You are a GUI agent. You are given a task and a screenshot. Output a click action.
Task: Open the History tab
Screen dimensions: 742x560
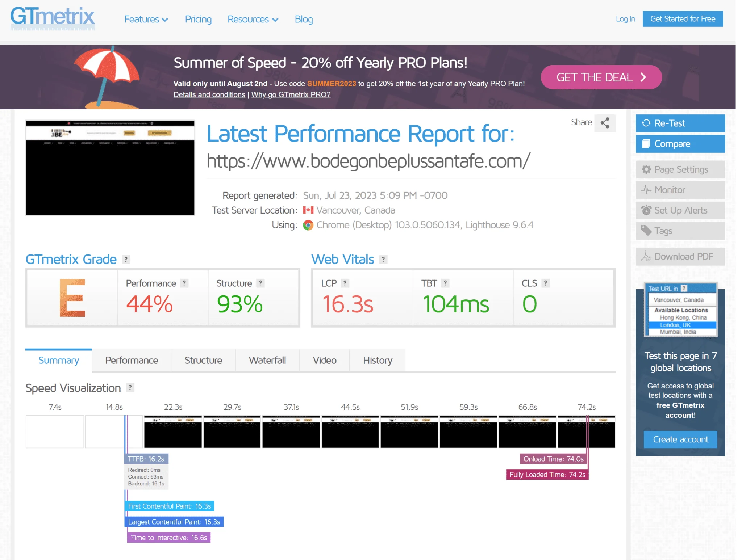(x=377, y=360)
